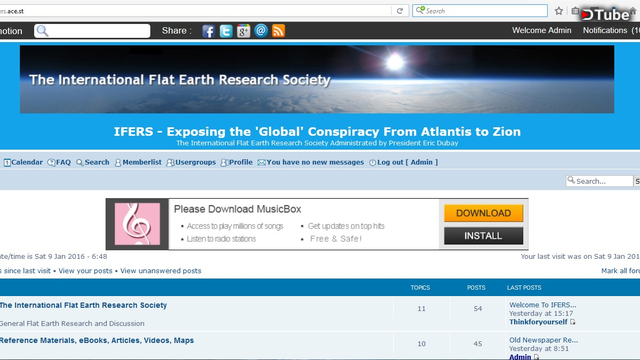The image size is (640, 360).
Task: Click magnifier icon in forum toolbar search
Action: pos(42,31)
